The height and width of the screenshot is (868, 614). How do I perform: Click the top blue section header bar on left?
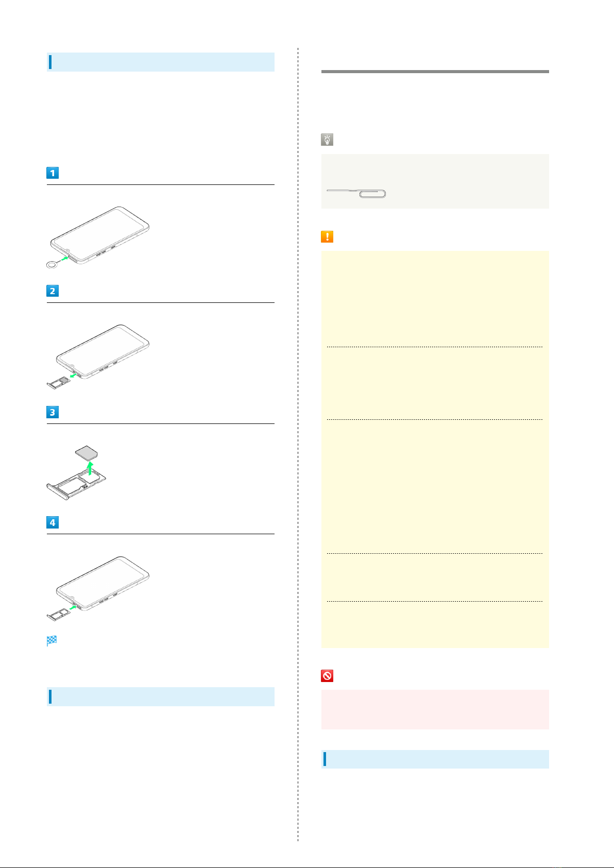161,62
